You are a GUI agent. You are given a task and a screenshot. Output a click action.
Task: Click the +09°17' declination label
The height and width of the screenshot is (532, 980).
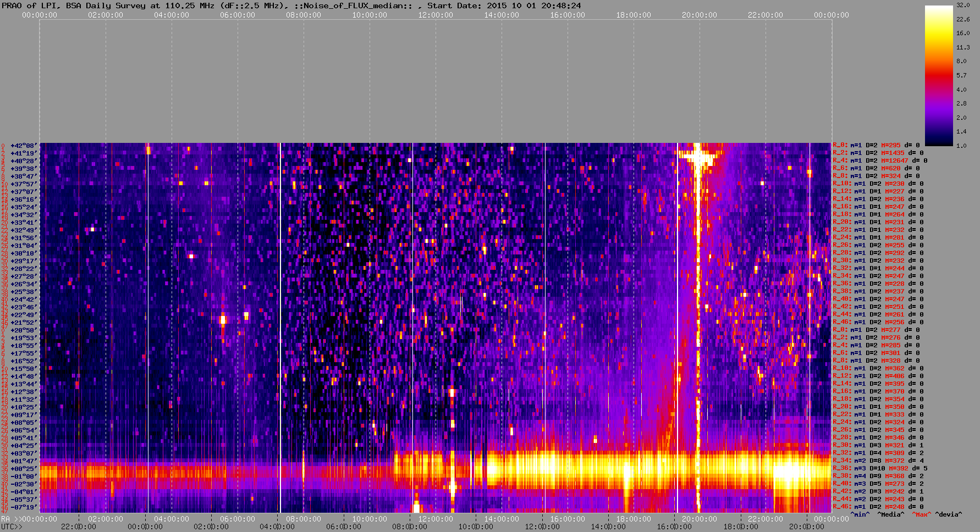pyautogui.click(x=24, y=415)
